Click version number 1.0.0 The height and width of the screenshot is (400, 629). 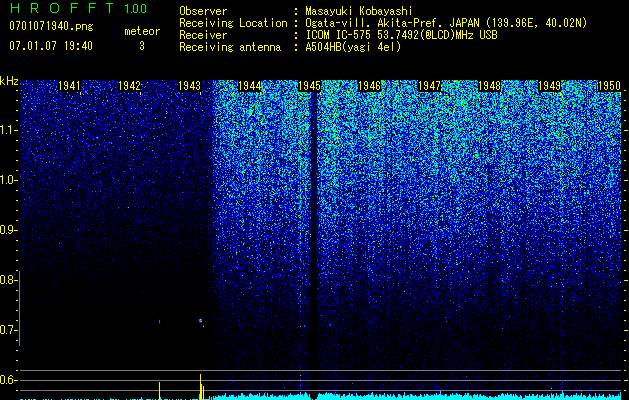click(135, 9)
